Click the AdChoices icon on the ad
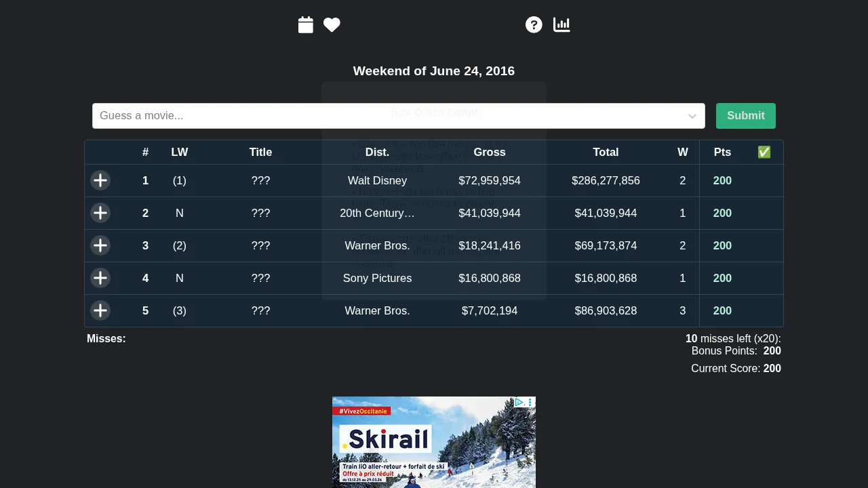Screen dimensions: 868x488 click(x=519, y=403)
